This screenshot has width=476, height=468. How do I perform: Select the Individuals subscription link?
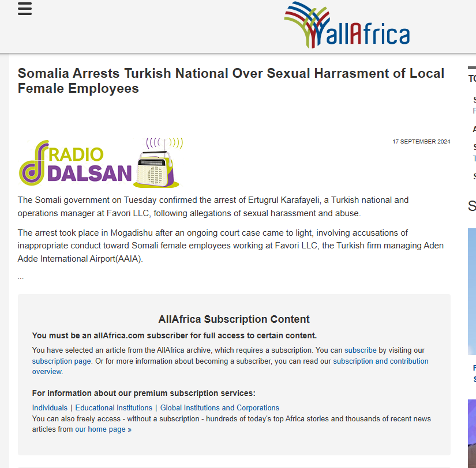50,408
